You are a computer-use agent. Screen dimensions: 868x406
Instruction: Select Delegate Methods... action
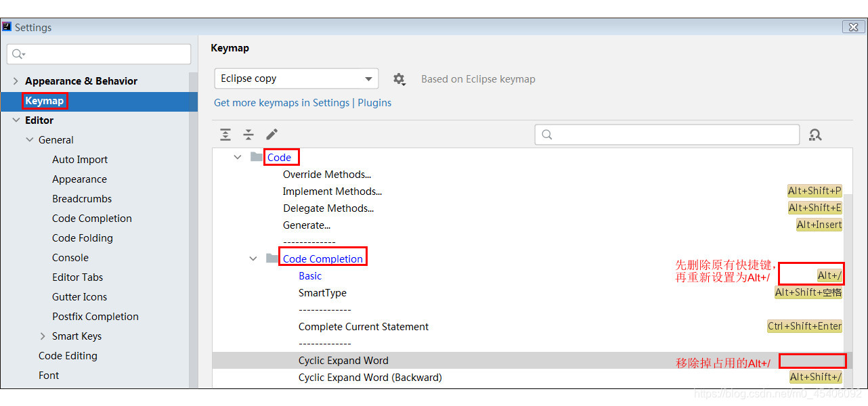tap(328, 208)
